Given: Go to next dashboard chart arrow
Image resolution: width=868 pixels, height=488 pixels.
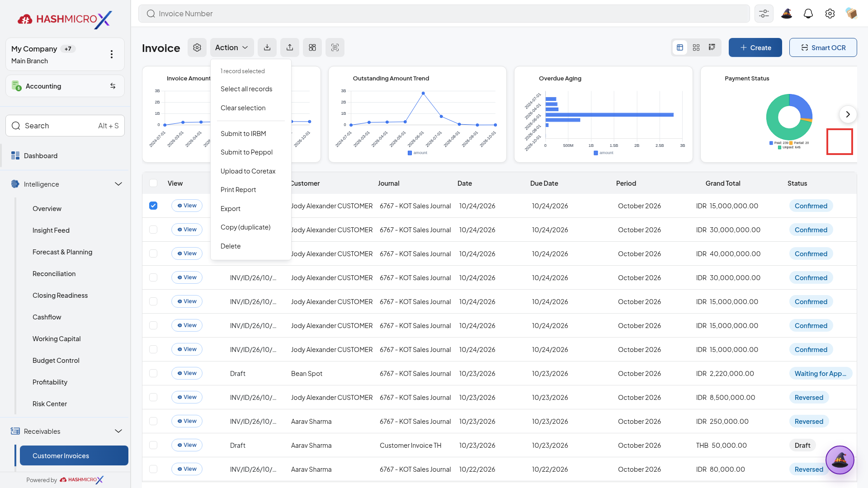Looking at the screenshot, I should point(848,114).
